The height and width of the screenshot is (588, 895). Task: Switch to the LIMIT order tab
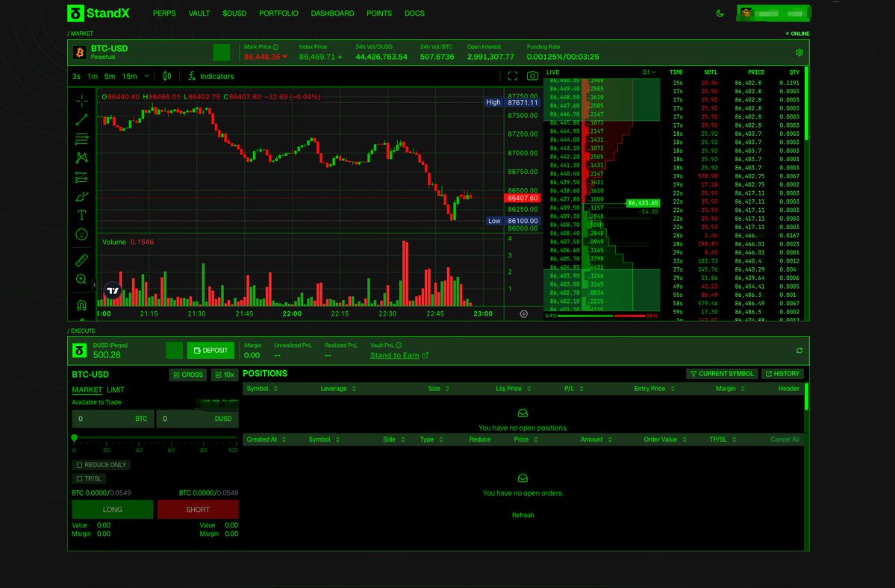[x=115, y=390]
